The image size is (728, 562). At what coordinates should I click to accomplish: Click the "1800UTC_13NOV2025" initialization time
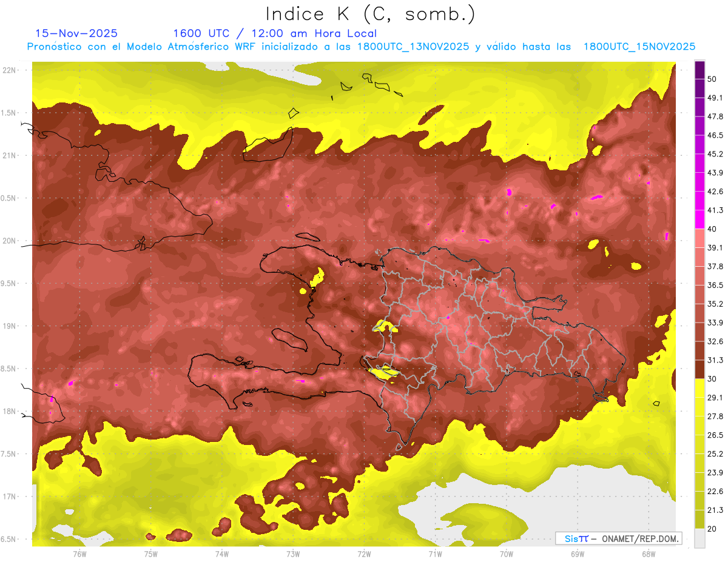click(x=413, y=47)
